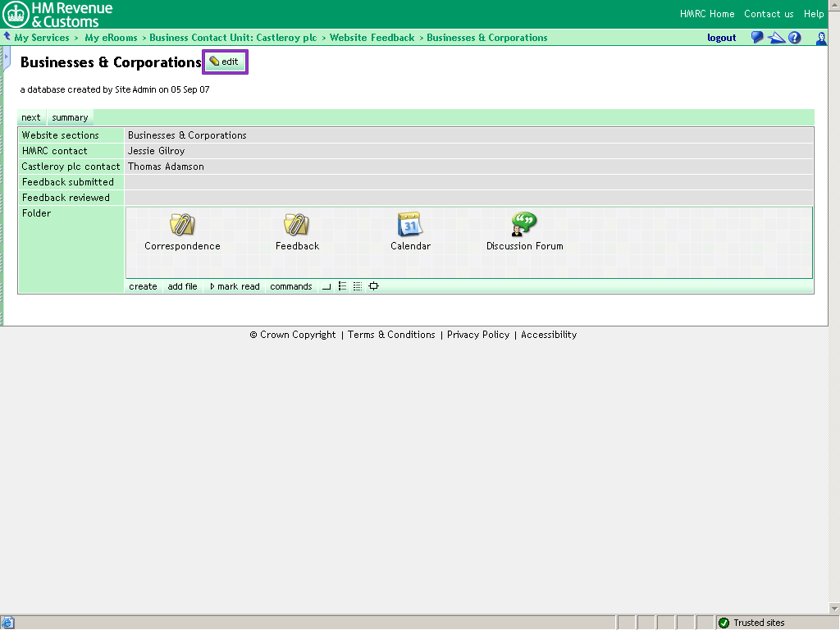Viewport: 840px width, 630px height.
Task: Click the chat speech bubble icon
Action: tap(756, 37)
